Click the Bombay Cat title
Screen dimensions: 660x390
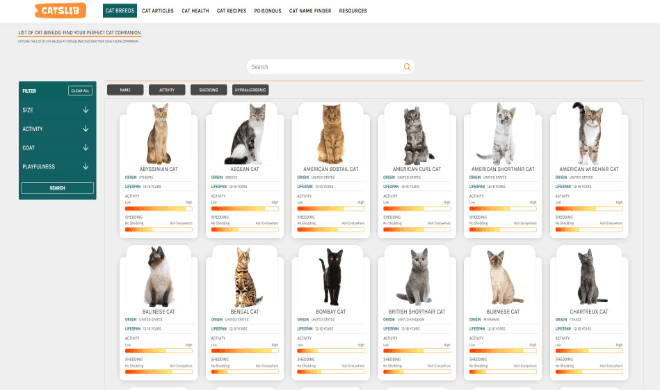331,312
